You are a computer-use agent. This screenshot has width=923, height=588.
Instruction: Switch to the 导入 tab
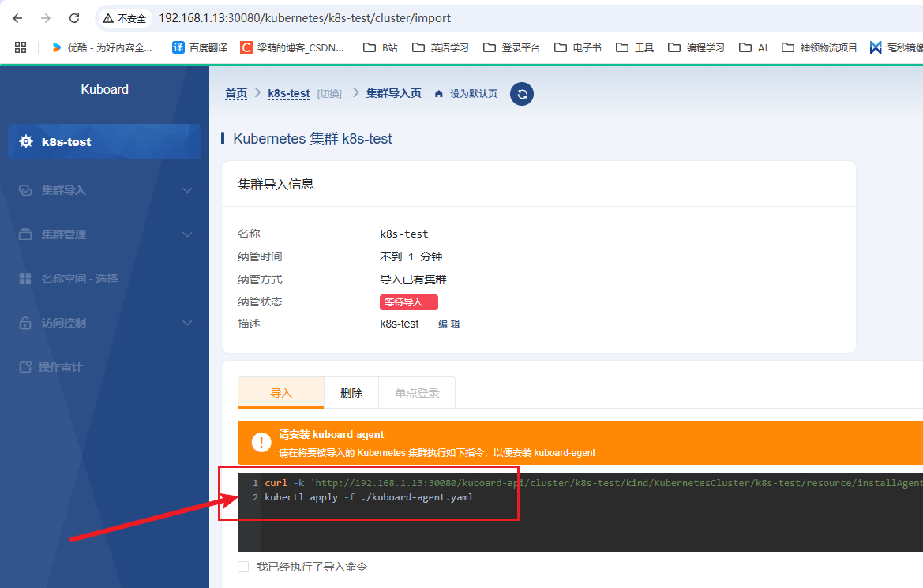(x=281, y=392)
